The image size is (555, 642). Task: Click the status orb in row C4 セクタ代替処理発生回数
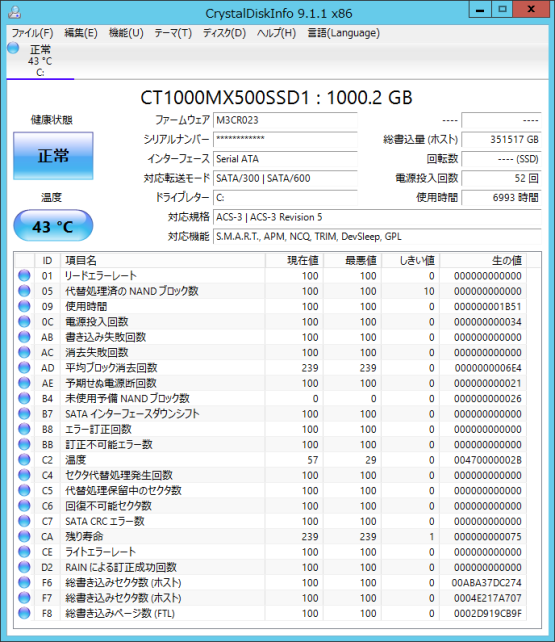click(24, 475)
